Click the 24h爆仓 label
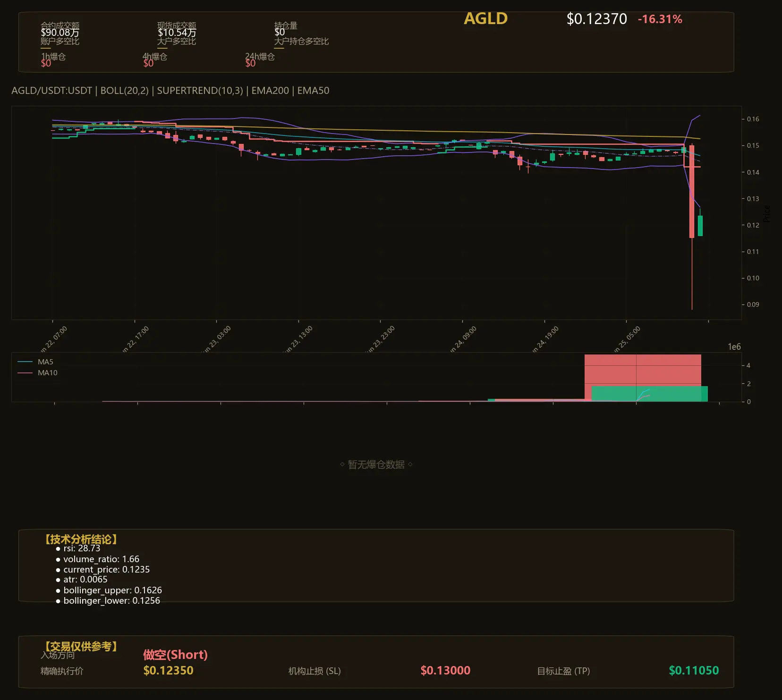 tap(260, 57)
